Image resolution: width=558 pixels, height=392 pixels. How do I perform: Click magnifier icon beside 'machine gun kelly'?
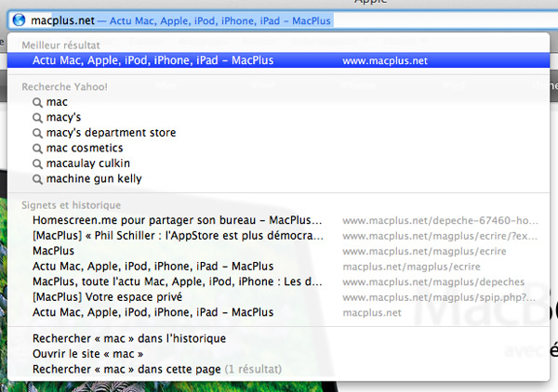(37, 179)
